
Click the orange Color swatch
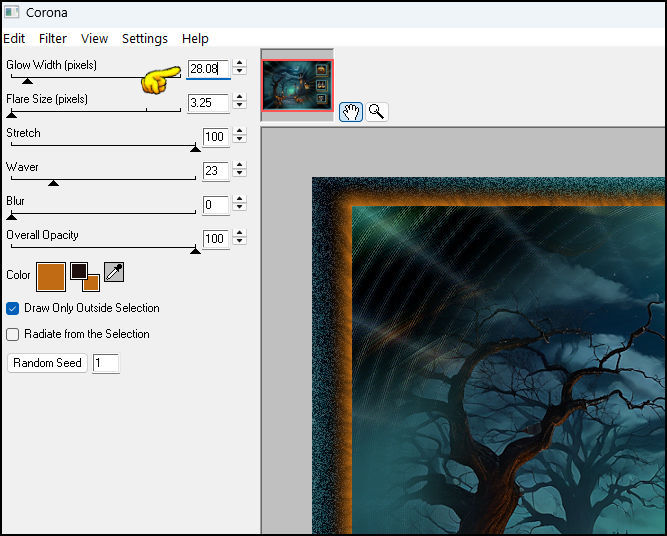tap(50, 276)
